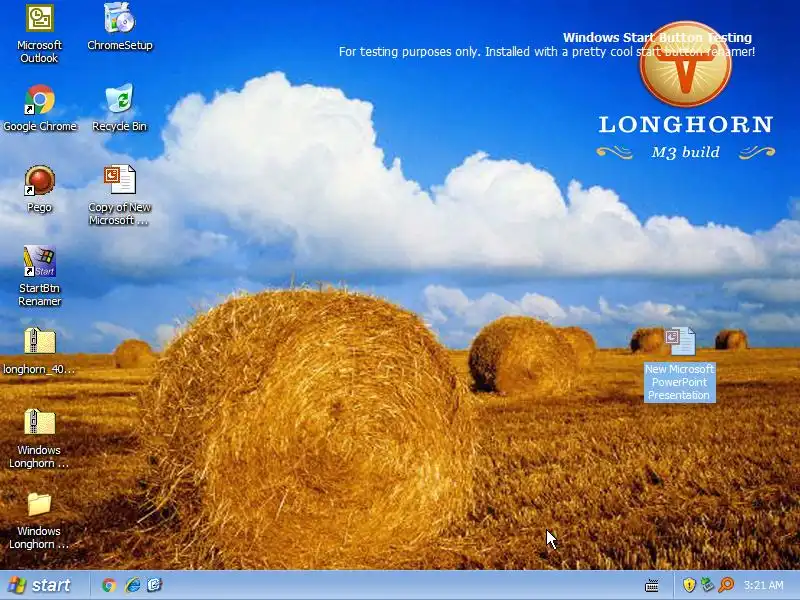
Task: Click the security shield tray icon
Action: pos(689,585)
